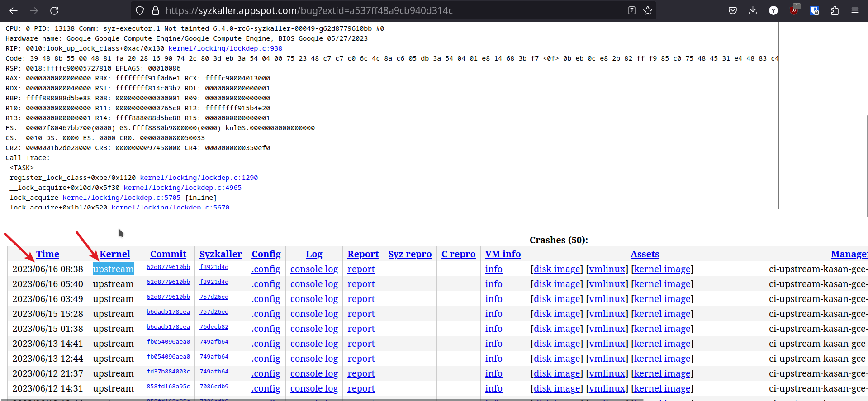The height and width of the screenshot is (401, 868).
Task: Download disk image for 2023/06/13 14:41 crash
Action: click(556, 344)
